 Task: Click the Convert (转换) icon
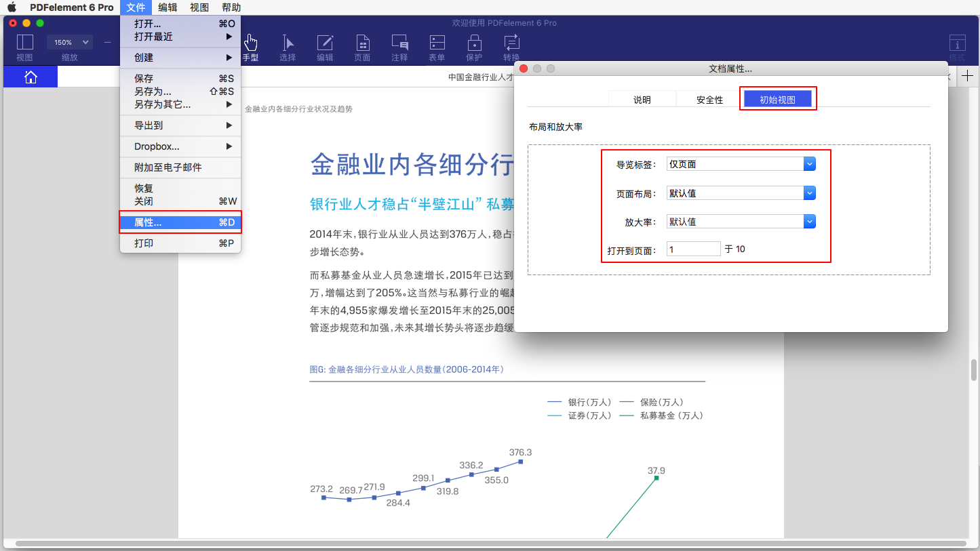pos(511,43)
